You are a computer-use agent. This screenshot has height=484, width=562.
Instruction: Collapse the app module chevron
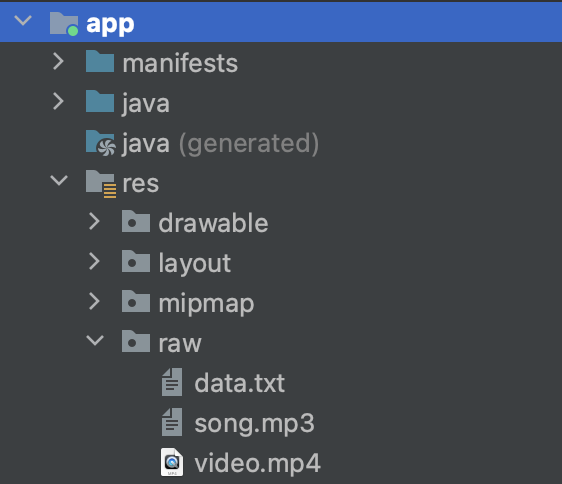23,20
